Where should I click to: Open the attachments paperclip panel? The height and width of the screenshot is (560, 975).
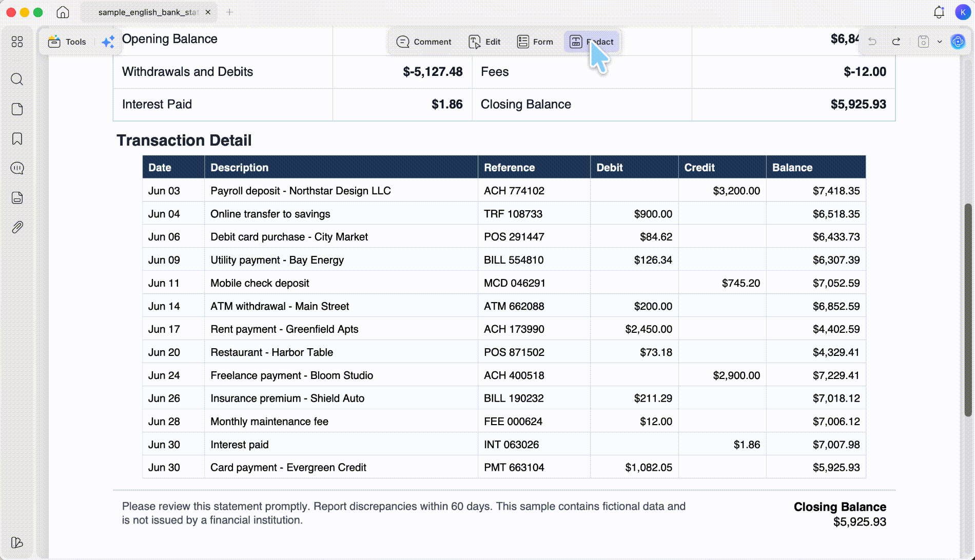(x=17, y=227)
